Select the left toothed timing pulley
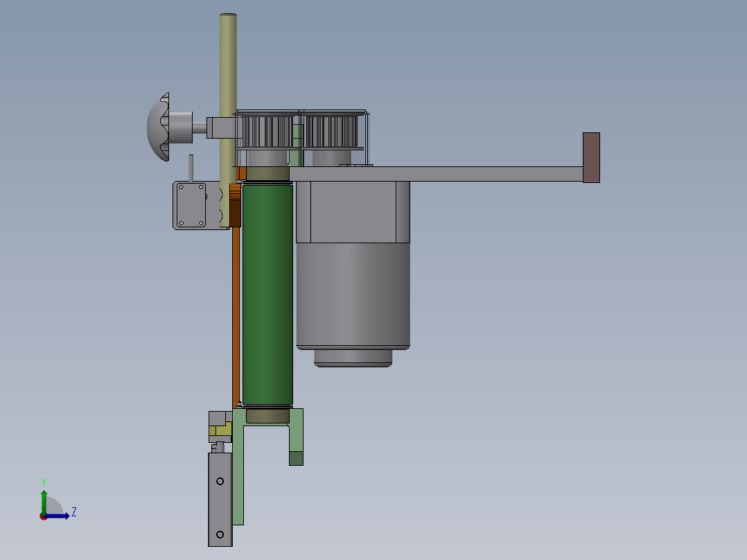The height and width of the screenshot is (560, 747). pos(267,131)
